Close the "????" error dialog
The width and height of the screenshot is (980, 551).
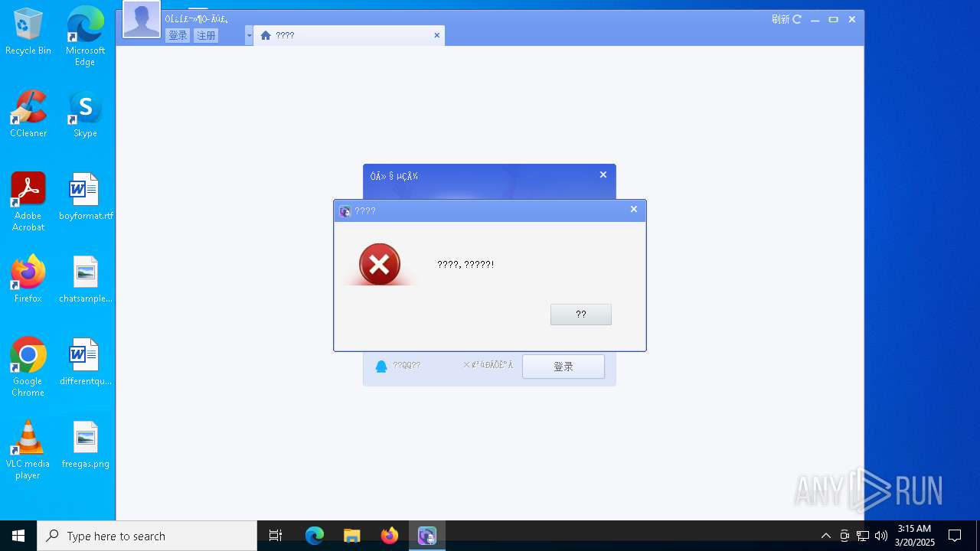(x=633, y=209)
